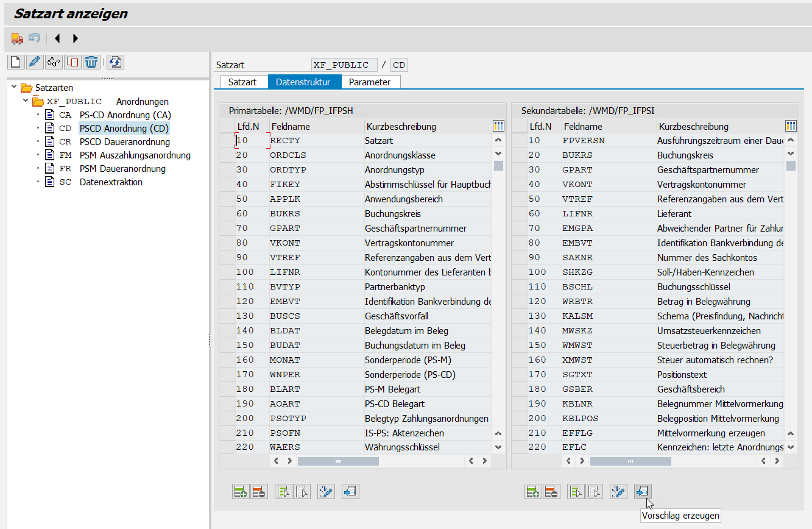Navigate back with left arrow
The image size is (812, 529).
(57, 38)
